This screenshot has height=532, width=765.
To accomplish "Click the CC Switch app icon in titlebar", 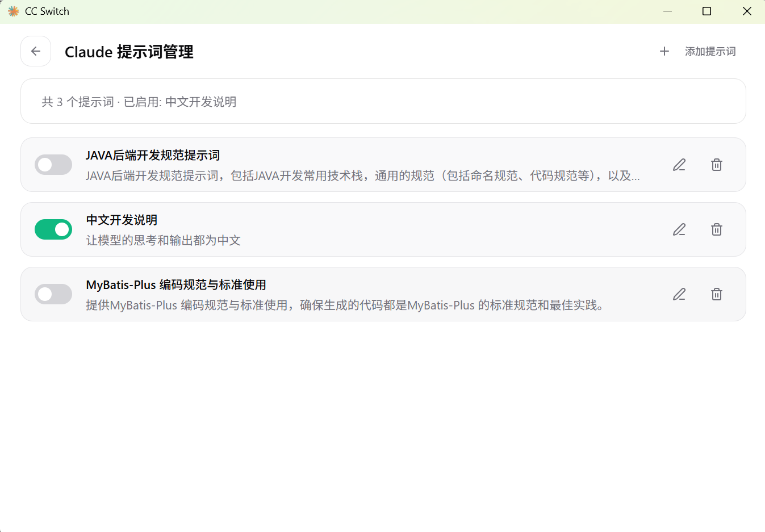I will (12, 11).
